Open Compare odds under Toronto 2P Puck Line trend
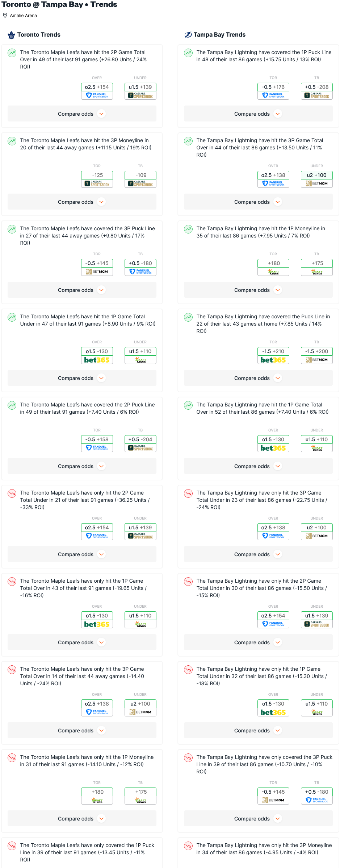The width and height of the screenshot is (340, 868). coord(81,466)
